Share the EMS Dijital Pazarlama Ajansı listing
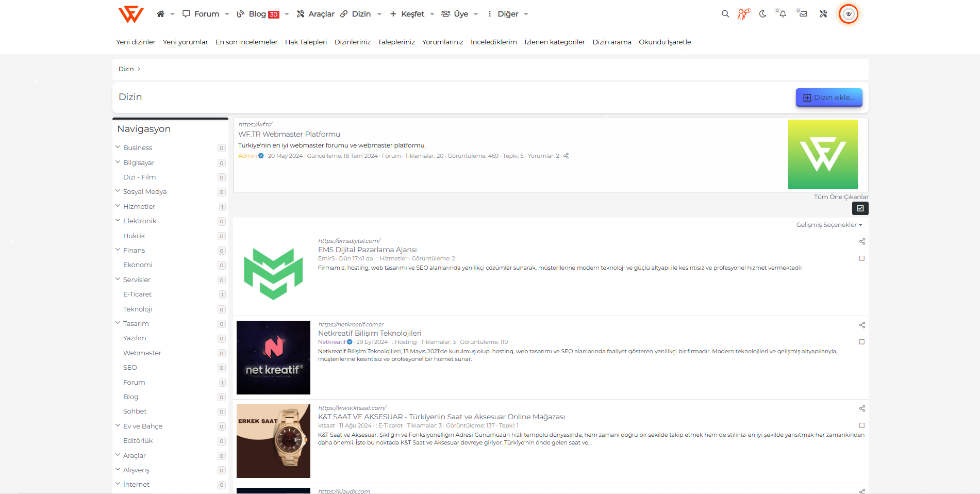 (x=862, y=241)
